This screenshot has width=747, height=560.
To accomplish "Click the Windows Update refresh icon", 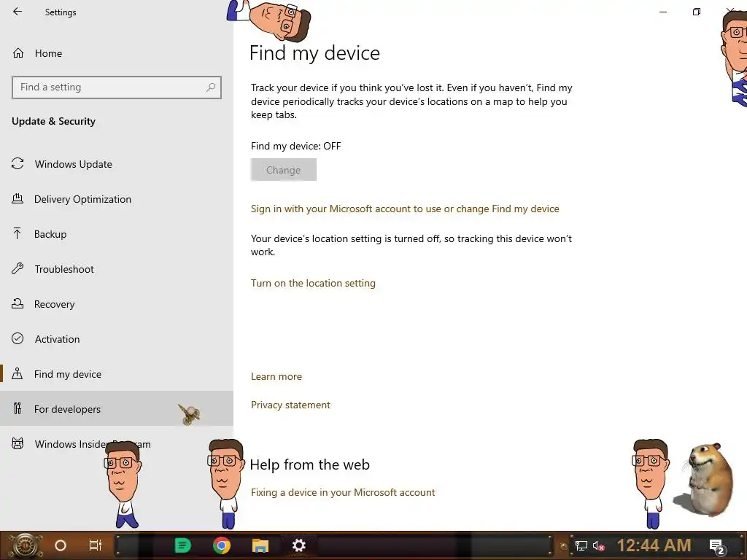I will 18,164.
